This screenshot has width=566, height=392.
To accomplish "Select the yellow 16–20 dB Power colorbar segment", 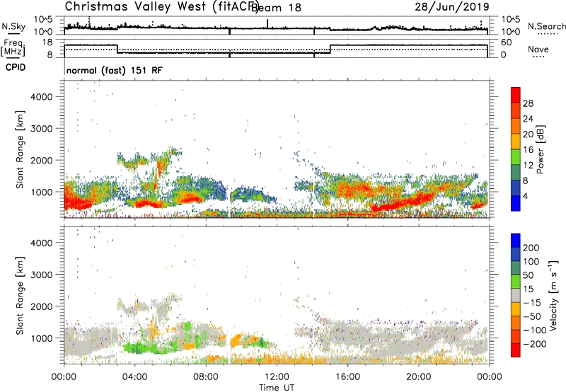I will click(516, 142).
